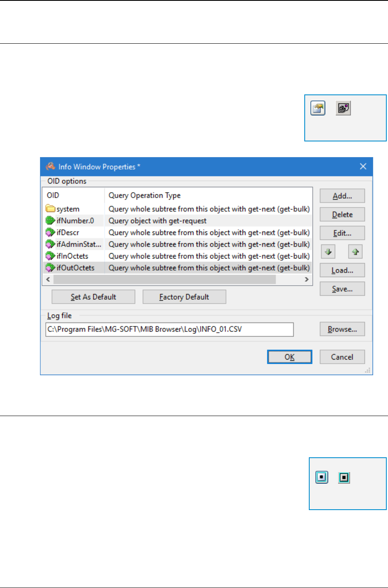Click the query type text in ifInOctets row
This screenshot has height=588, width=388.
[x=209, y=256]
